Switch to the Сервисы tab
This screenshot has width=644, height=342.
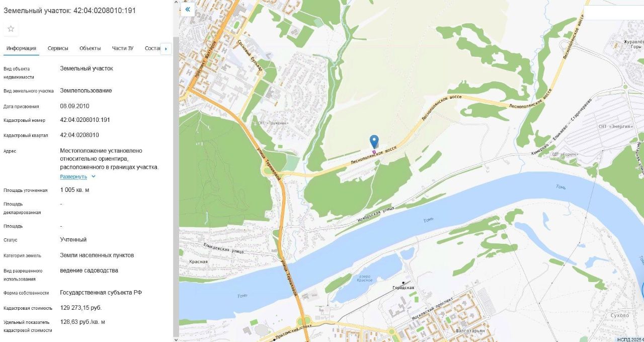[58, 48]
